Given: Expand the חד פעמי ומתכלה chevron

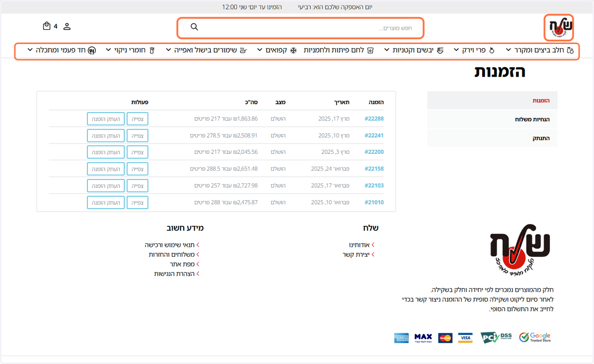Looking at the screenshot, I should tap(30, 50).
